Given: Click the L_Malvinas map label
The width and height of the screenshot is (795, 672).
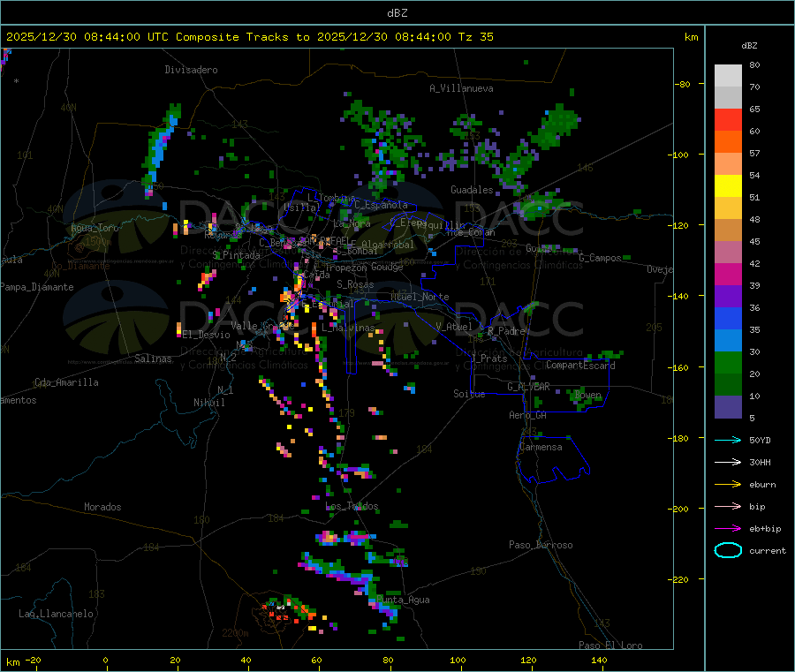Looking at the screenshot, I should click(348, 328).
